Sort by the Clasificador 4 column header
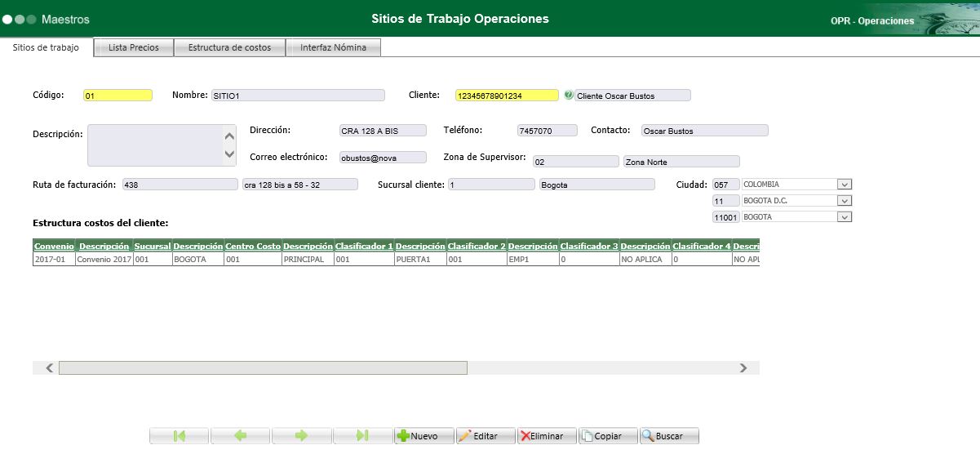The height and width of the screenshot is (463, 980). click(x=702, y=246)
